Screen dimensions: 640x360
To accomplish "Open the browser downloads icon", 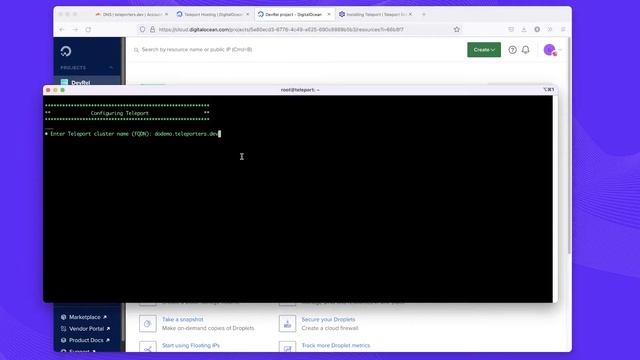I will point(524,29).
